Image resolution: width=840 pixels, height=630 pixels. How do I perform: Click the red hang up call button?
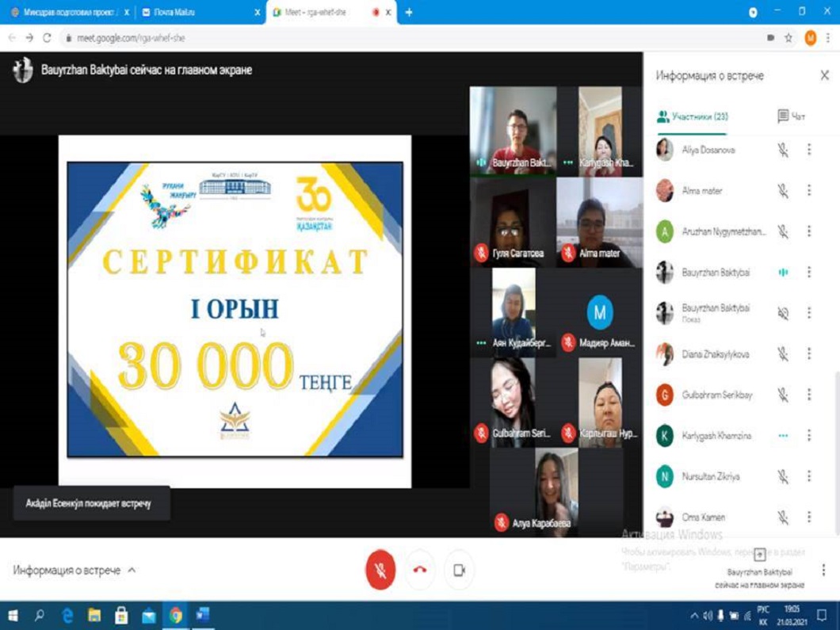(420, 570)
